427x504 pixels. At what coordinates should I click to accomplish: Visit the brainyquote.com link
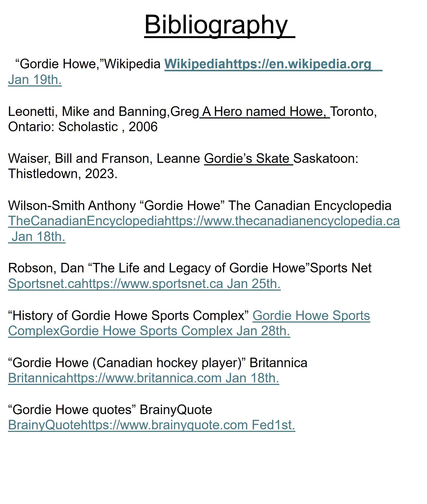point(152,425)
